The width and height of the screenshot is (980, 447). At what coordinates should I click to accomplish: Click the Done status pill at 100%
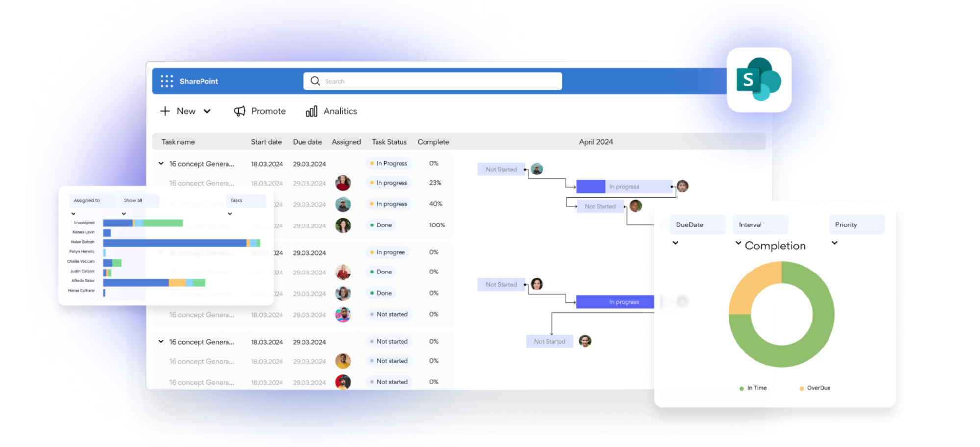pos(381,225)
